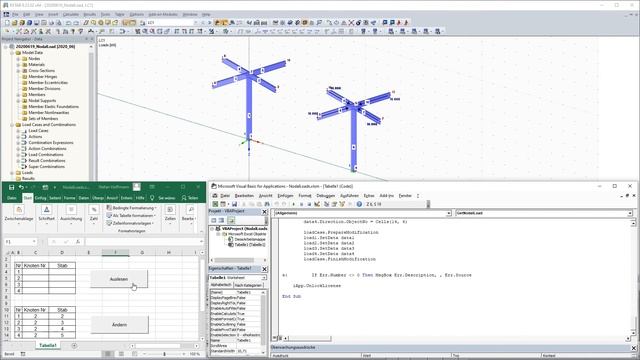Select Nodal Supports in the RFEM navigator
This screenshot has height=360, width=640.
[42, 101]
